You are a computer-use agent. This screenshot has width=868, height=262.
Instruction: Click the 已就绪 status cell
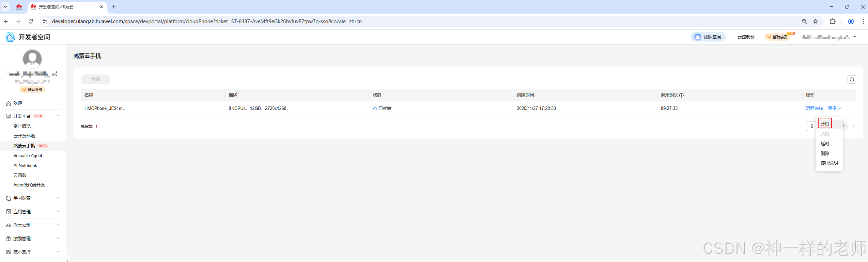(383, 108)
